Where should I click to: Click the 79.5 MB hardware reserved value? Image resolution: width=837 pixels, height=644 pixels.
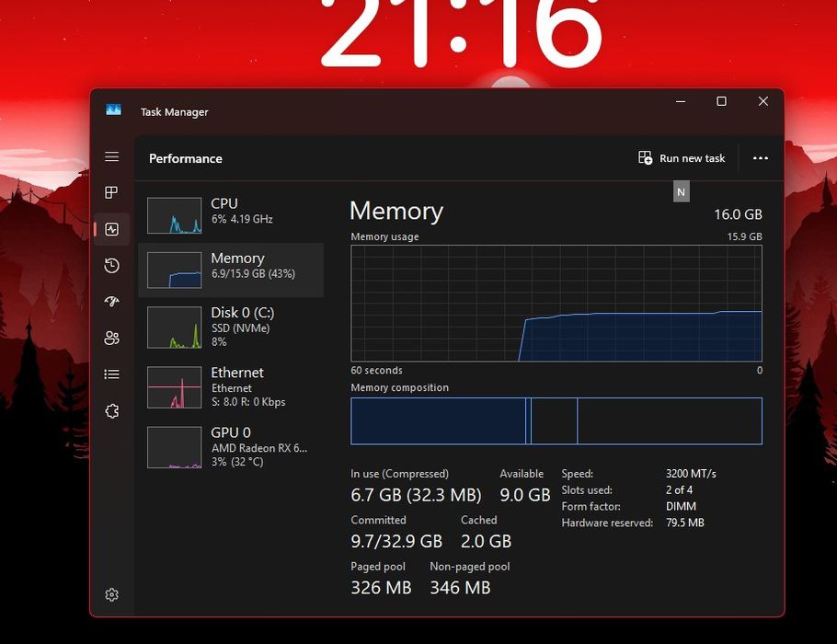[685, 523]
